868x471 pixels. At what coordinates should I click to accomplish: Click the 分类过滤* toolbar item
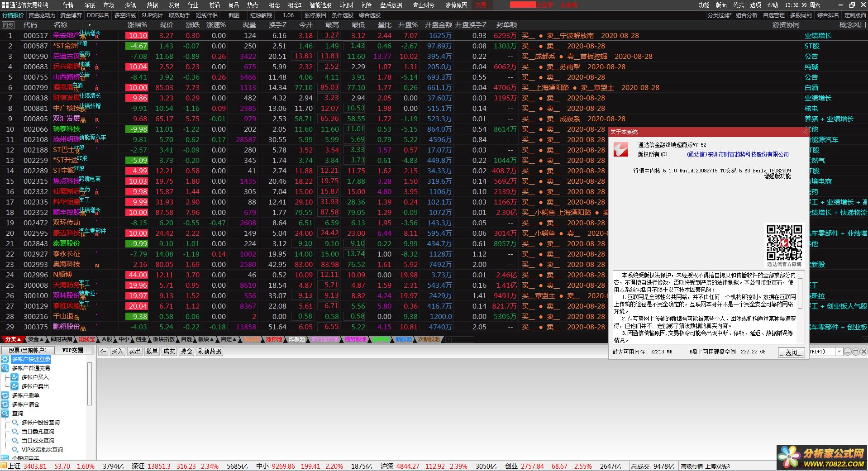coord(720,15)
